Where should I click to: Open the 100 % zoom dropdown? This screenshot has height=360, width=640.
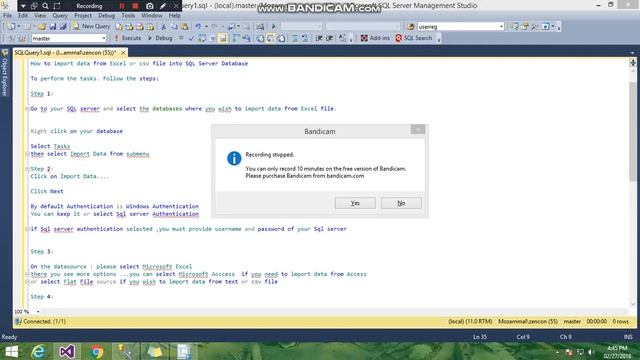(x=38, y=312)
